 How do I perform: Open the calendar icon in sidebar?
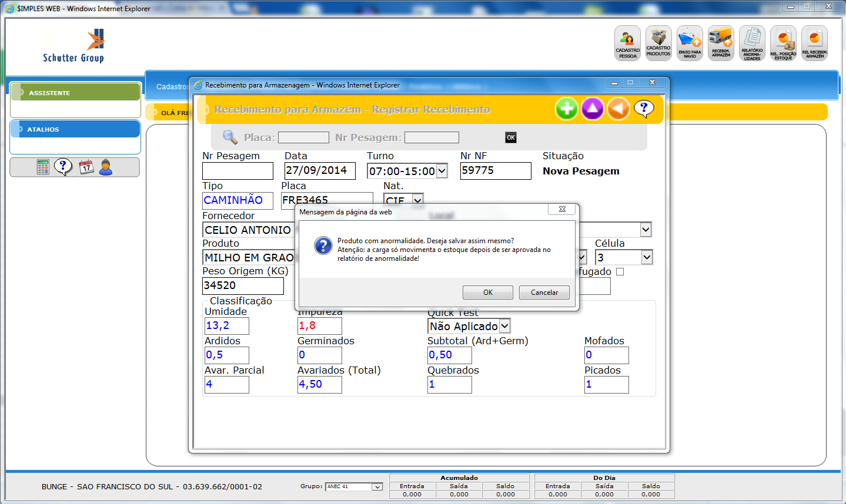pyautogui.click(x=86, y=167)
